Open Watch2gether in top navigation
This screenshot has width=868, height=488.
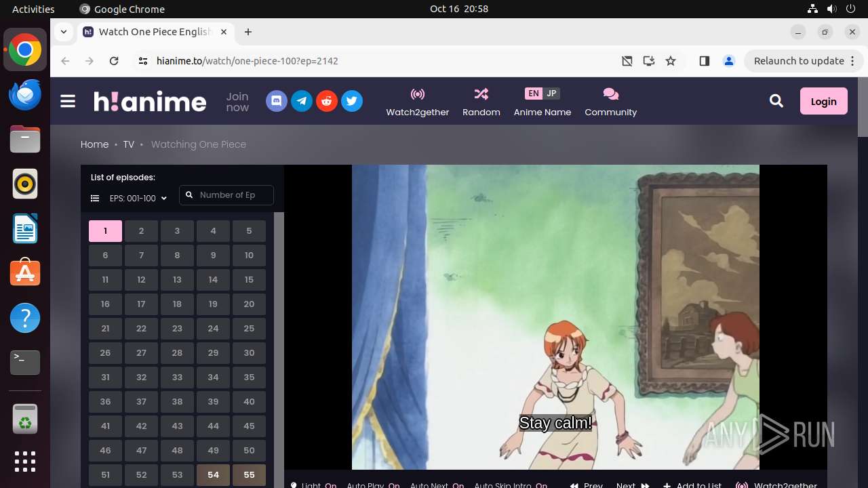pyautogui.click(x=418, y=102)
